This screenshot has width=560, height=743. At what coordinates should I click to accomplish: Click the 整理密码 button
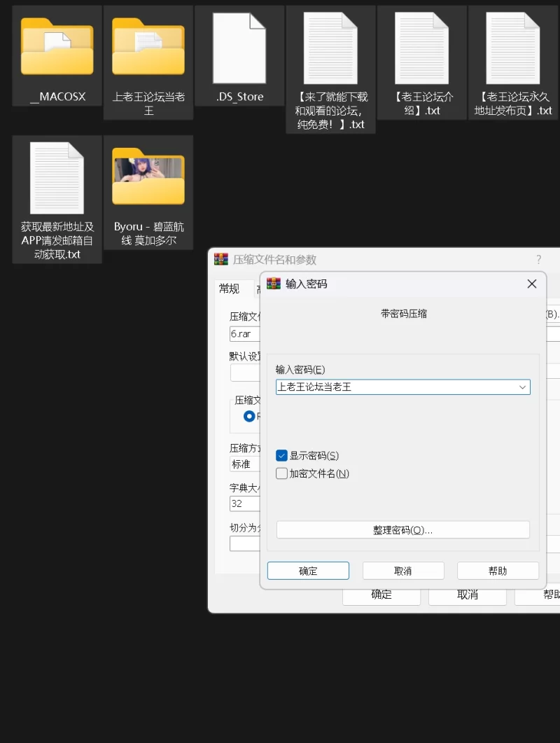point(402,530)
